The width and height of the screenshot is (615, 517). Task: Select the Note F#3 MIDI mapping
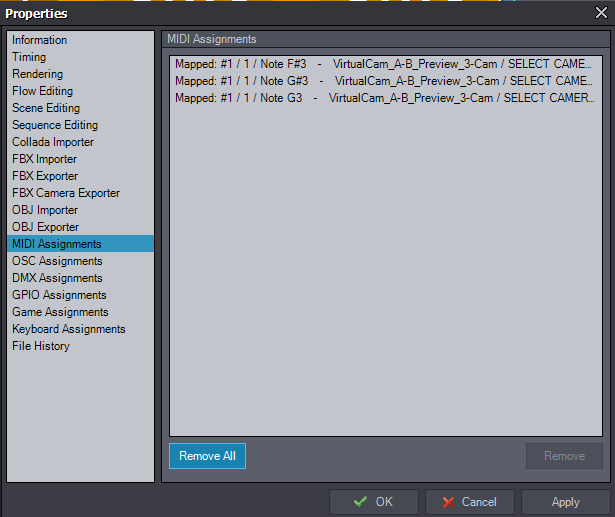385,64
